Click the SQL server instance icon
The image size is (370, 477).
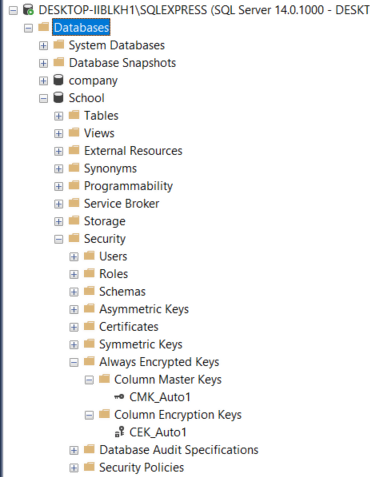tap(28, 10)
